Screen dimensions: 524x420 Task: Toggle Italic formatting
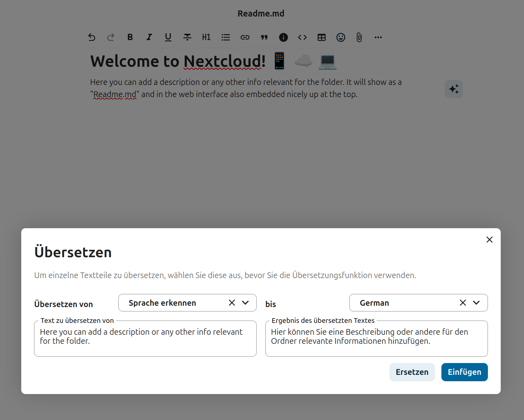(149, 37)
